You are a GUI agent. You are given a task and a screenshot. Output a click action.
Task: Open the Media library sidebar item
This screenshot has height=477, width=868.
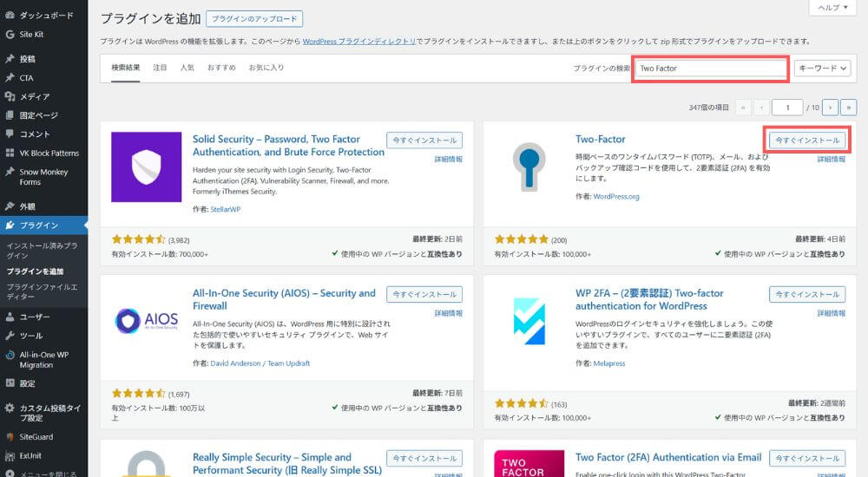click(35, 96)
